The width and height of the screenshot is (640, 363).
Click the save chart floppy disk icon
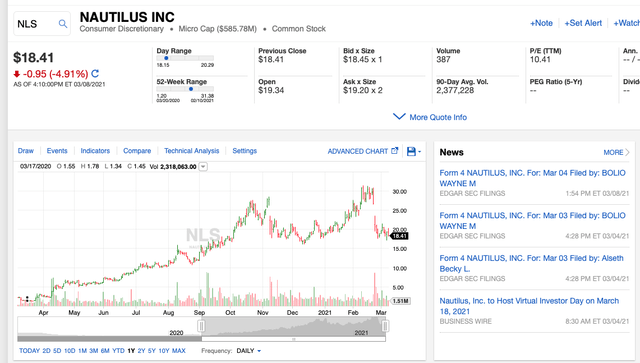[x=411, y=151]
